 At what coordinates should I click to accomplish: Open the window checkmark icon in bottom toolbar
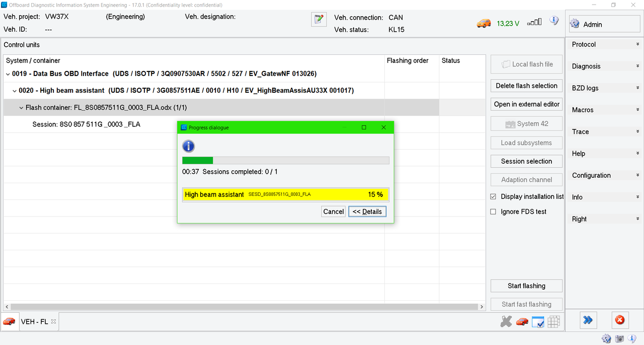(538, 321)
